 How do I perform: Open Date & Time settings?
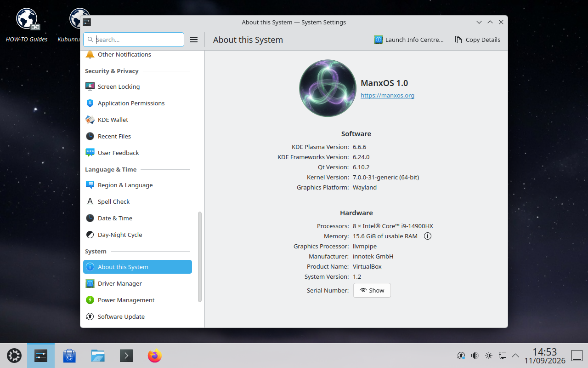tap(137, 218)
